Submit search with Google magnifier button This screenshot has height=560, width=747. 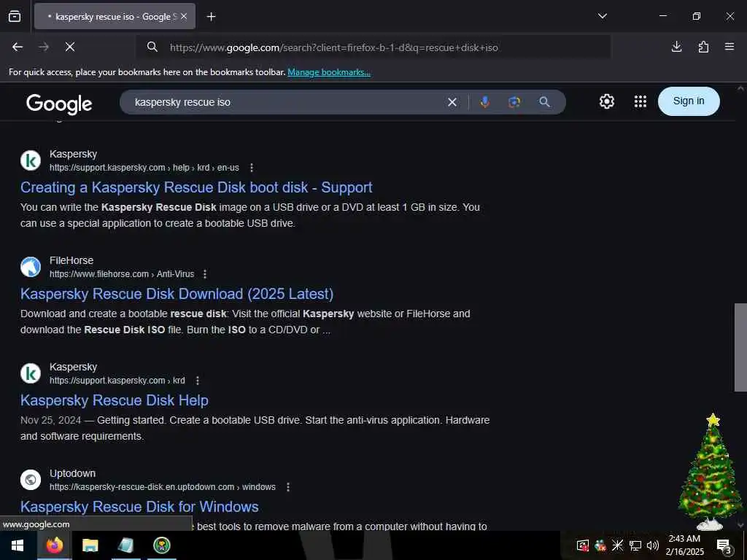544,102
